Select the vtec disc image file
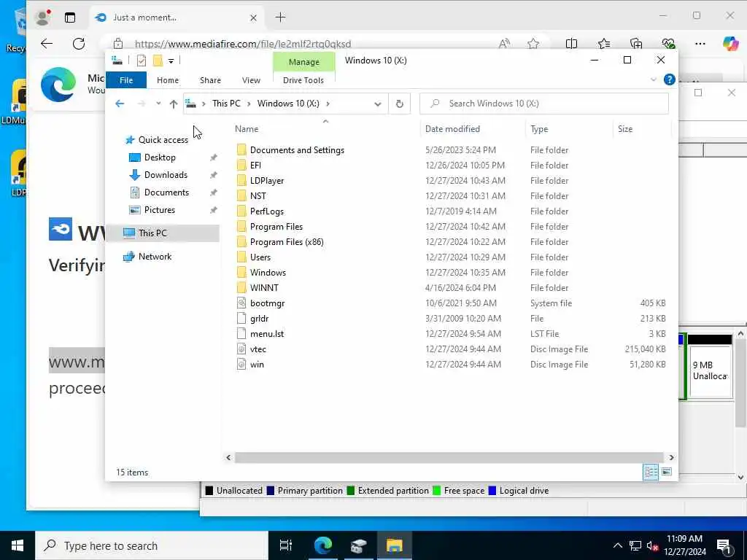The height and width of the screenshot is (560, 747). [x=258, y=349]
